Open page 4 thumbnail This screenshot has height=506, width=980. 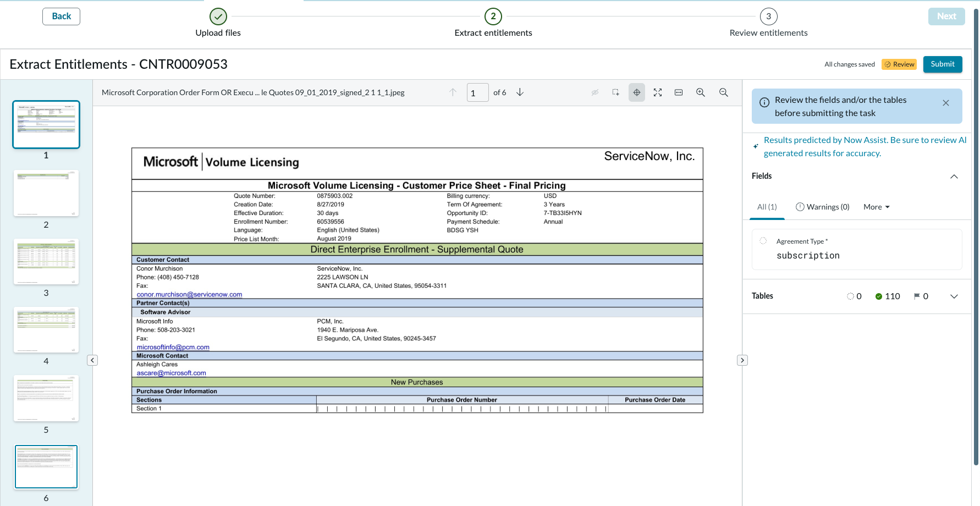46,329
